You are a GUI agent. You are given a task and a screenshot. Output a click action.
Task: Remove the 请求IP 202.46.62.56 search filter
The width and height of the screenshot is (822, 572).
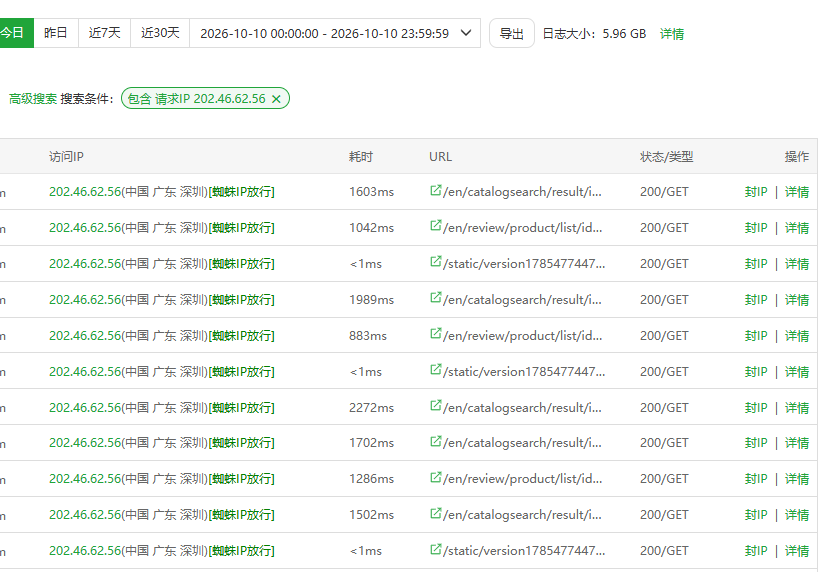tap(276, 99)
